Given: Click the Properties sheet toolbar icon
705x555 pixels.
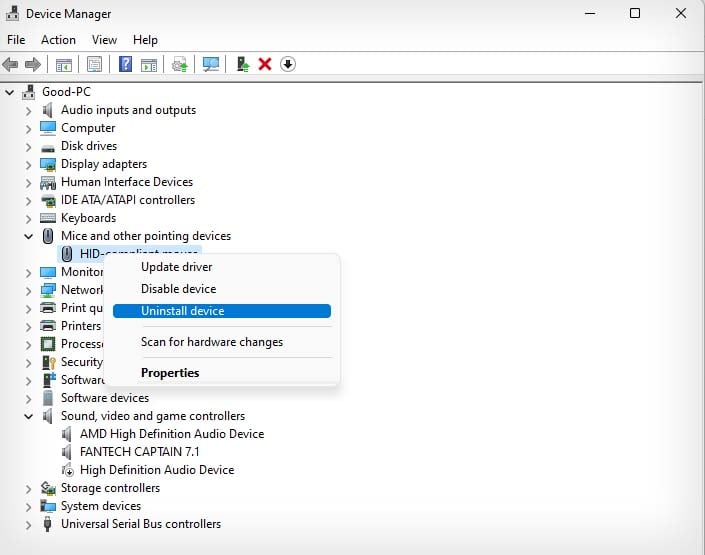Looking at the screenshot, I should (x=94, y=65).
